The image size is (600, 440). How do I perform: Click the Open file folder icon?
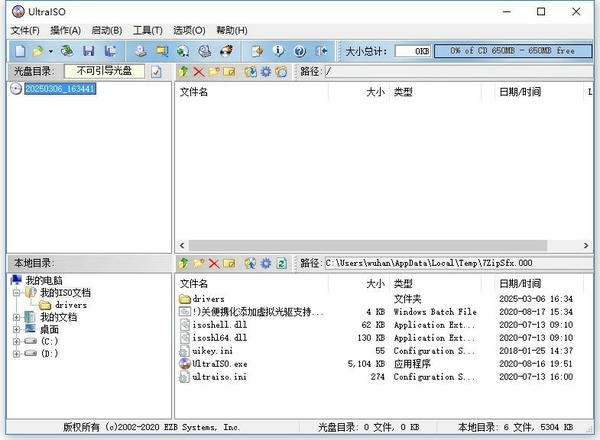tap(38, 51)
